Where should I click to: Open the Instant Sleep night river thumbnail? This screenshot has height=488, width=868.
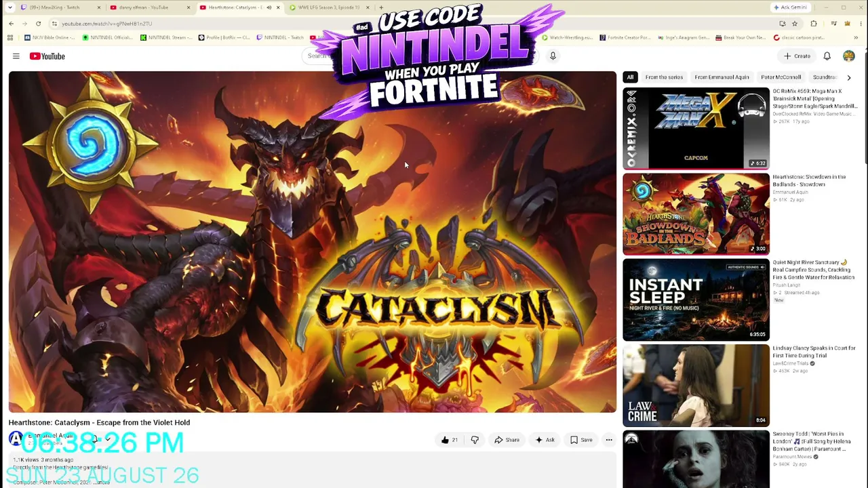tap(696, 300)
